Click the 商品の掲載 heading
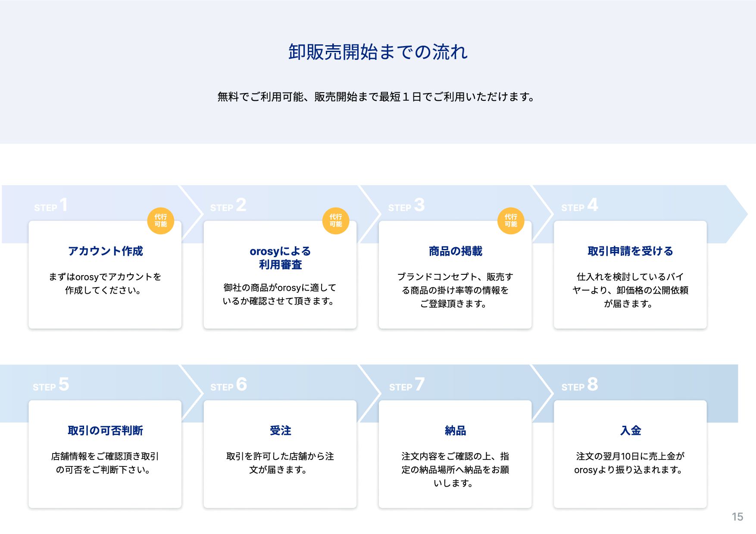The height and width of the screenshot is (534, 756). point(455,251)
